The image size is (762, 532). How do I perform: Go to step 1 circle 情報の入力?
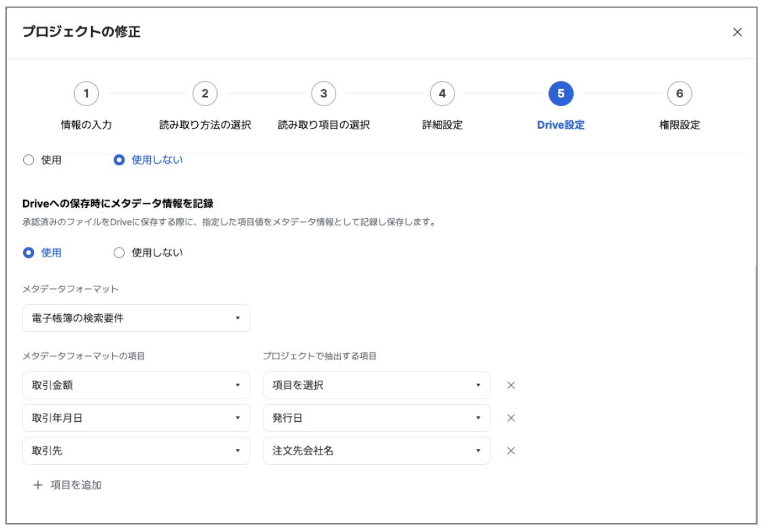click(x=86, y=93)
